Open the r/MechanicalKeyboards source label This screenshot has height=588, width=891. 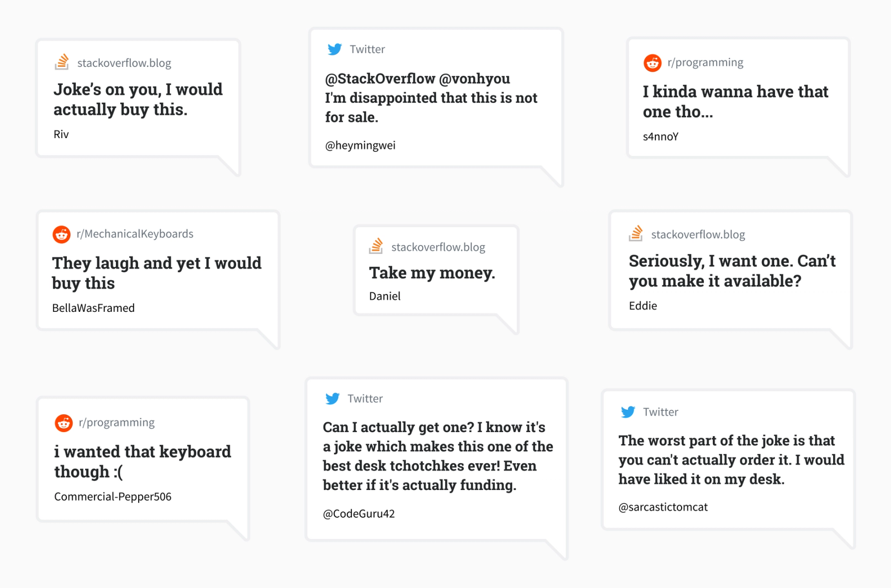coord(135,234)
